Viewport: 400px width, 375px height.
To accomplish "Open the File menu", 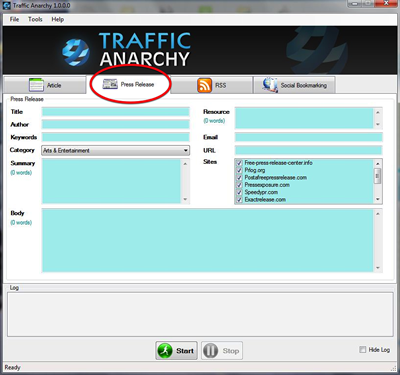I will [x=14, y=19].
